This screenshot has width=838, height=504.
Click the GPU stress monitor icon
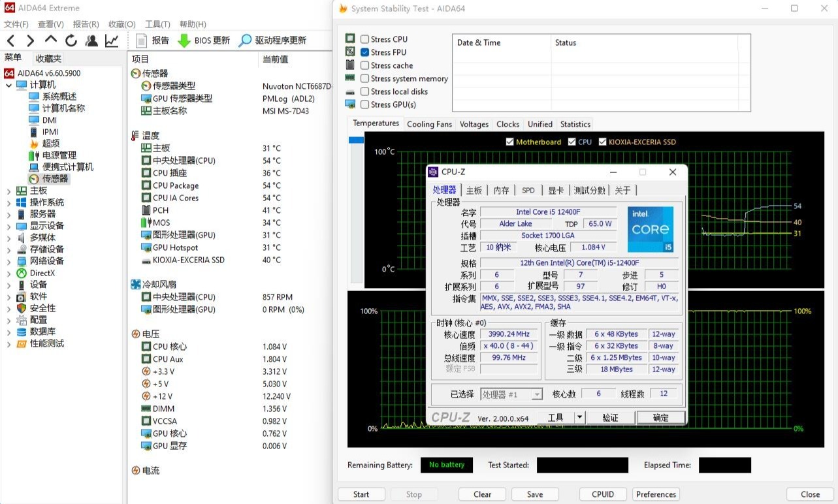click(x=350, y=104)
